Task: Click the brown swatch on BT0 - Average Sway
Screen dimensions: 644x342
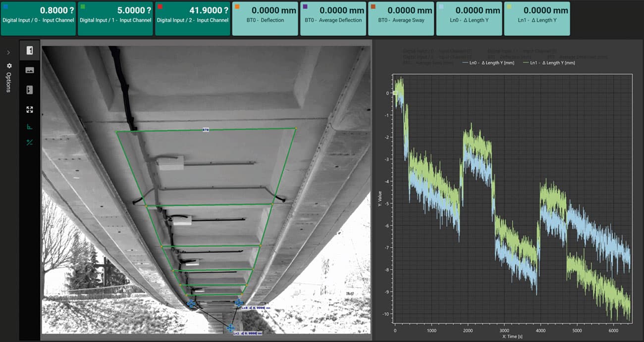Action: coord(373,6)
